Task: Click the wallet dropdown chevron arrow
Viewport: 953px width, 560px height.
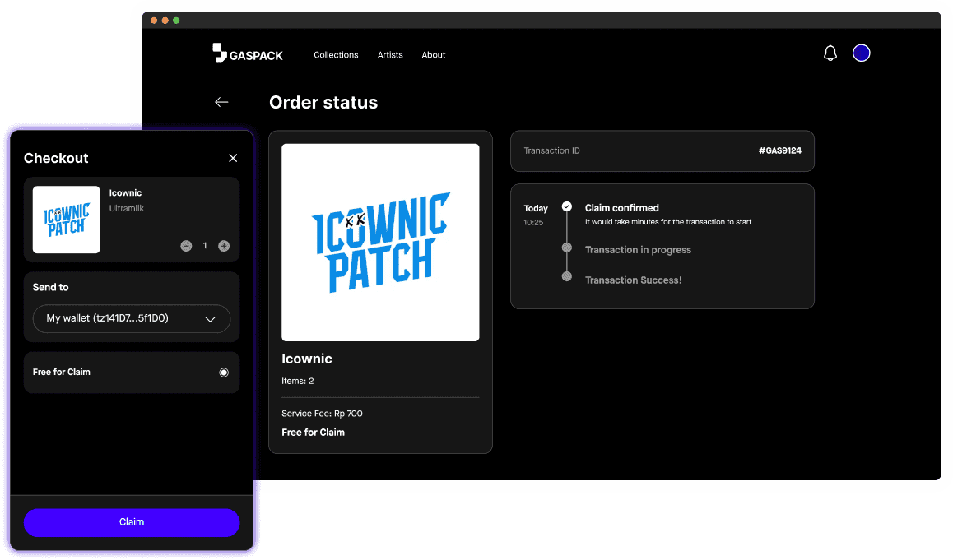Action: [210, 319]
